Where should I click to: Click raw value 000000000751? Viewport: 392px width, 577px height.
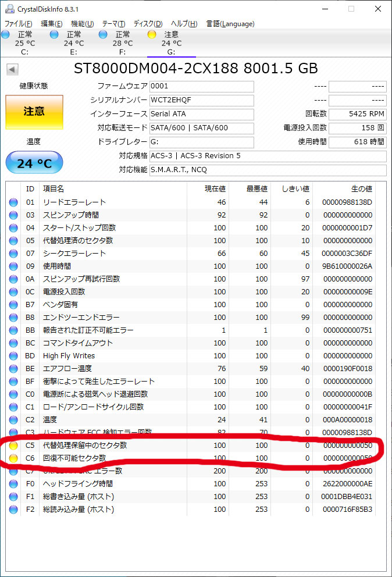click(348, 330)
